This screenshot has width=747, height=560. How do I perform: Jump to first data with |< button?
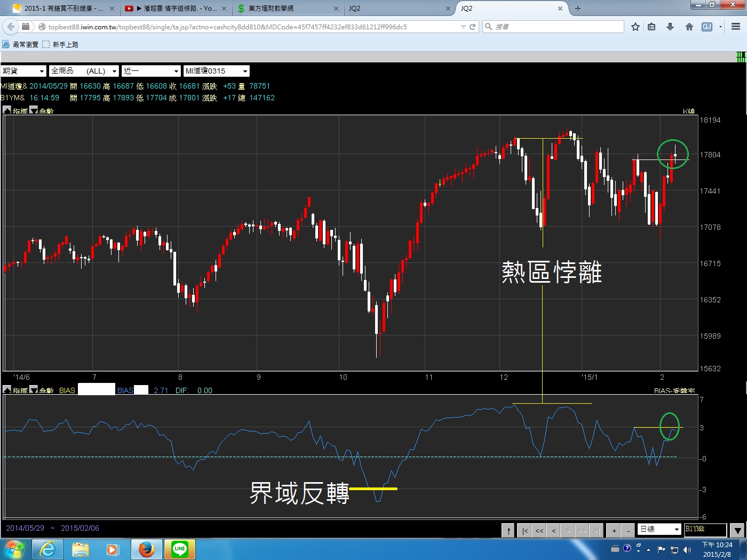tap(525, 530)
